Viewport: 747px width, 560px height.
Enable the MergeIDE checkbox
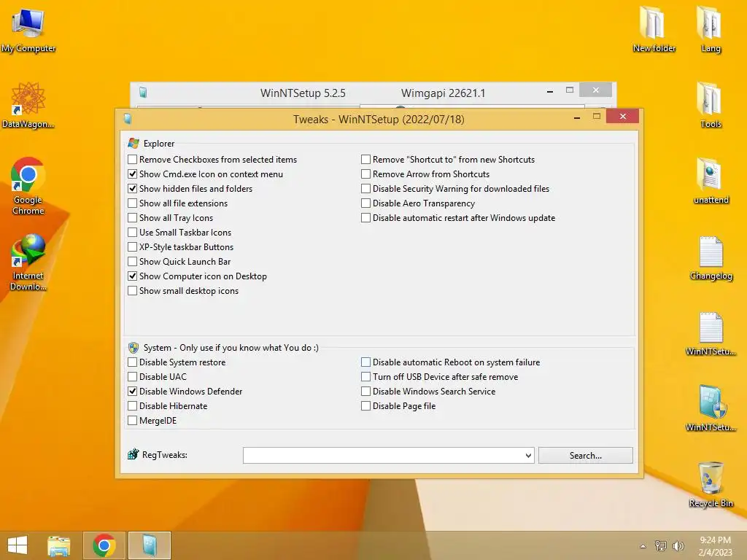pos(133,421)
